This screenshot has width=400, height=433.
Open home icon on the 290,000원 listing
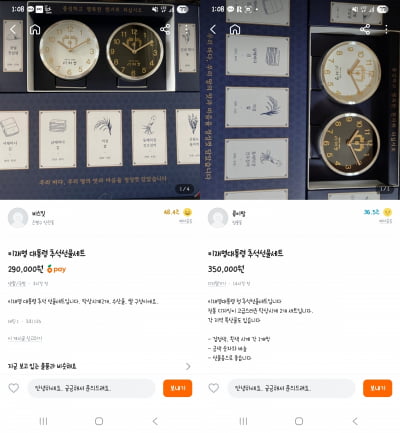(35, 30)
